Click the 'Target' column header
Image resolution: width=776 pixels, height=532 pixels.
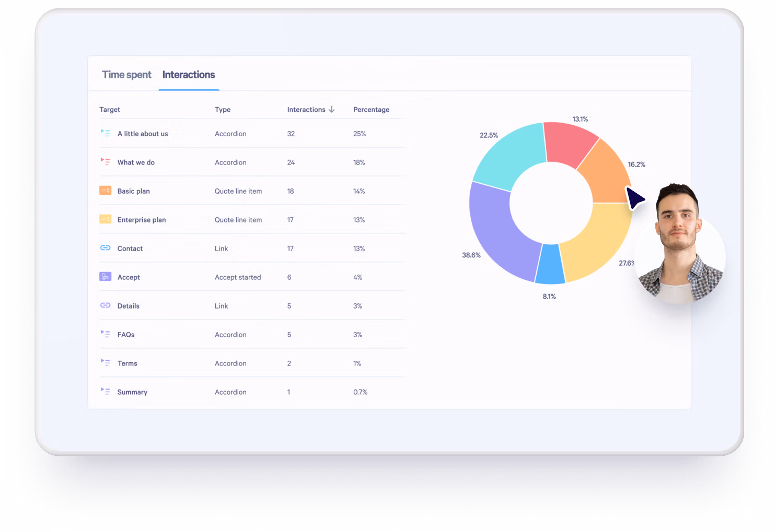pyautogui.click(x=110, y=109)
